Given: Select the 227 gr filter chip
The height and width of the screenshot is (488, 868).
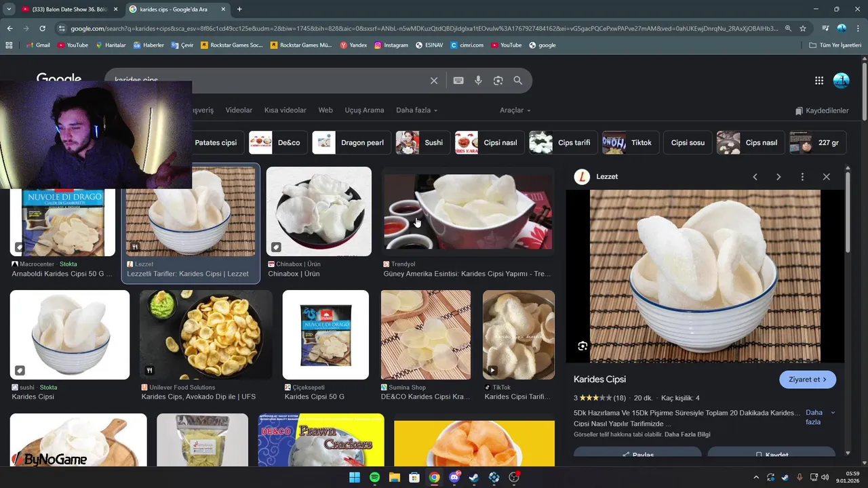Looking at the screenshot, I should coord(818,143).
